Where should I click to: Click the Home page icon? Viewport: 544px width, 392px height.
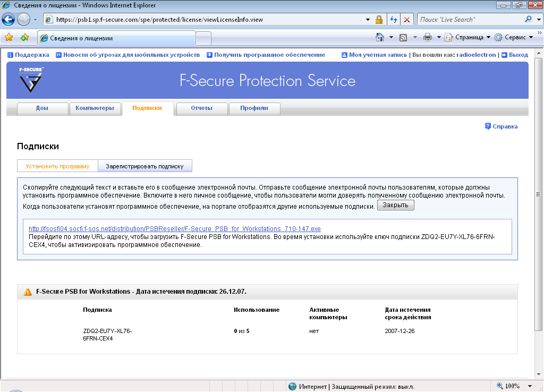tap(380, 37)
